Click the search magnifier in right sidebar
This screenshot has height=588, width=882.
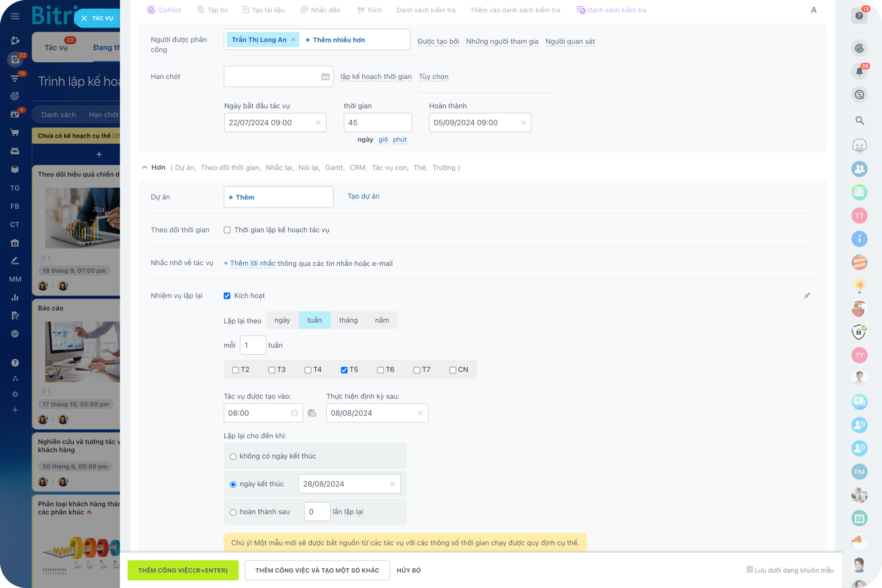(x=859, y=121)
